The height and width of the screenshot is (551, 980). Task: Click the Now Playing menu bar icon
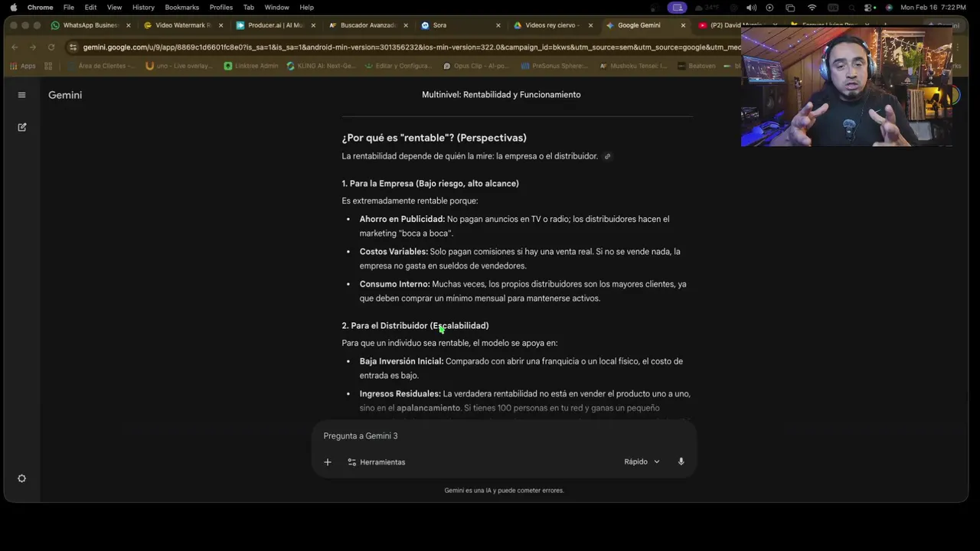pos(769,7)
